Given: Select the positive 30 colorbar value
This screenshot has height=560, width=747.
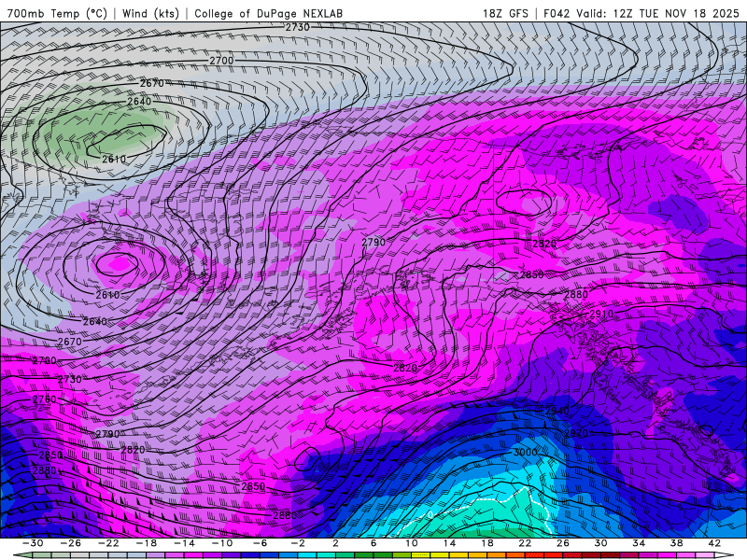Looking at the screenshot, I should (600, 543).
